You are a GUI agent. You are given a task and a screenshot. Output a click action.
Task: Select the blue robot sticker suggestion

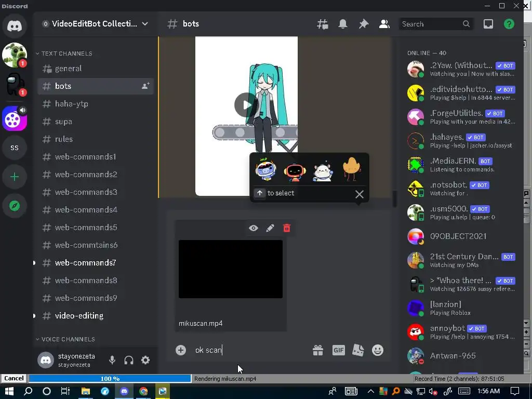[265, 169]
